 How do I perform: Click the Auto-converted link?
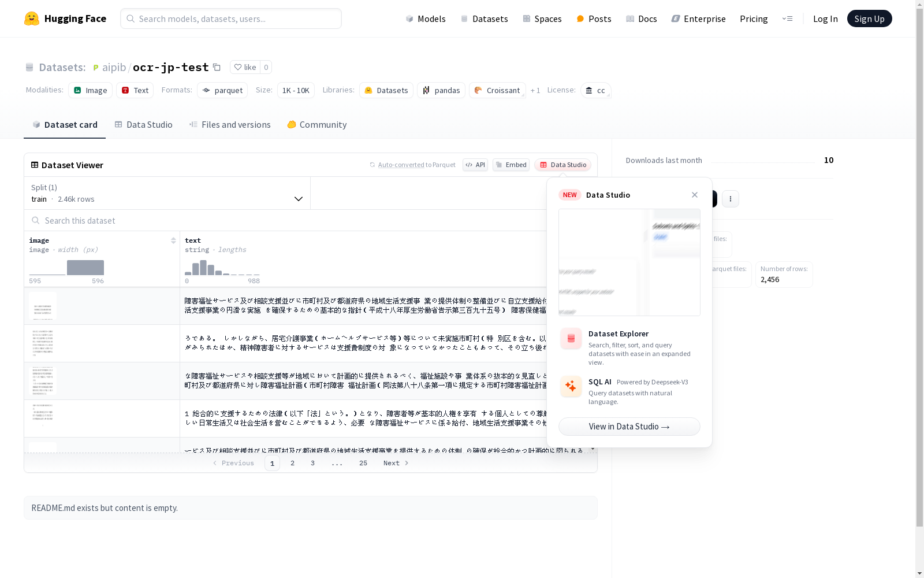[401, 165]
